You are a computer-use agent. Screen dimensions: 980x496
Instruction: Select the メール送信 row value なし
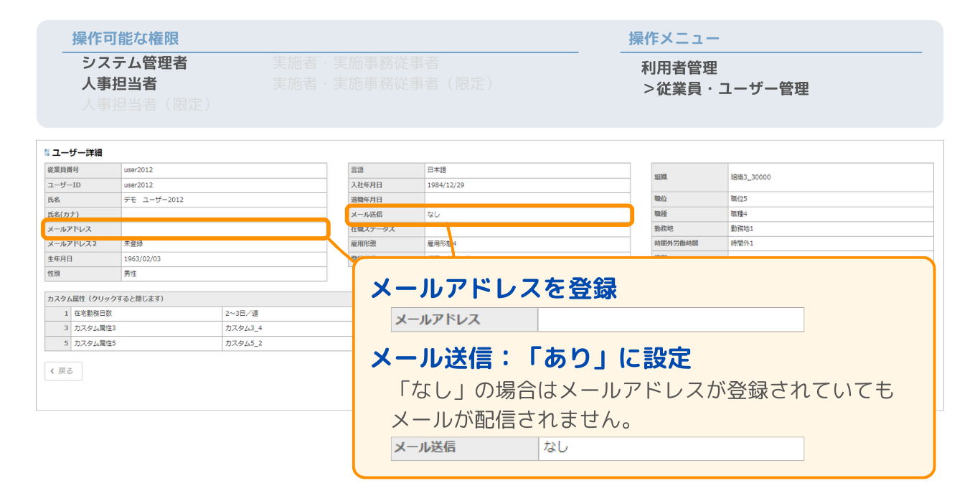[x=527, y=215]
